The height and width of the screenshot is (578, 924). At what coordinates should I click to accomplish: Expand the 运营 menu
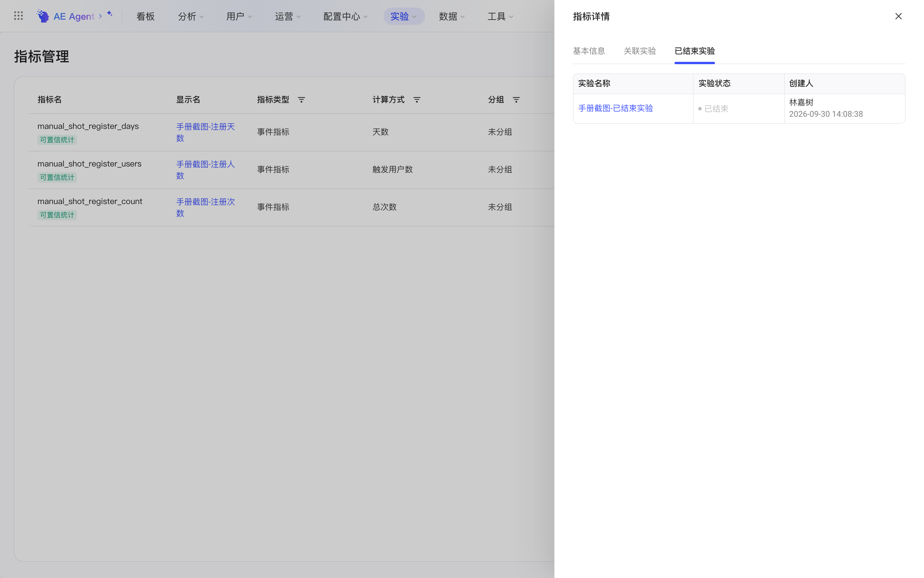click(x=288, y=16)
